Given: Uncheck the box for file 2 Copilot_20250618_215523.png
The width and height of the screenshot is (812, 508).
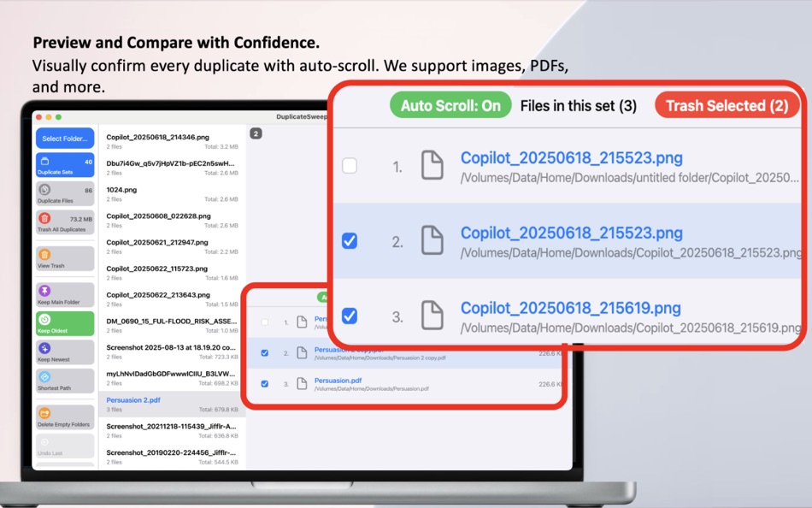Looking at the screenshot, I should [350, 240].
